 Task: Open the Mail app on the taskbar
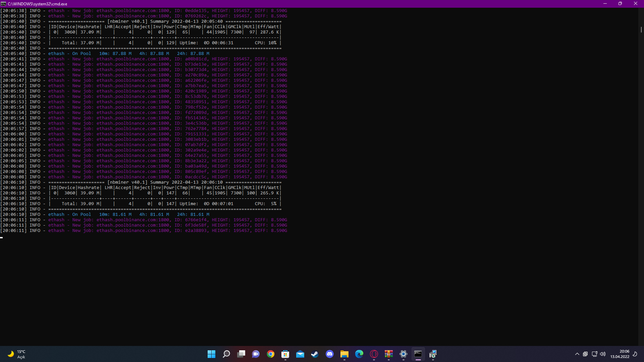[300, 354]
